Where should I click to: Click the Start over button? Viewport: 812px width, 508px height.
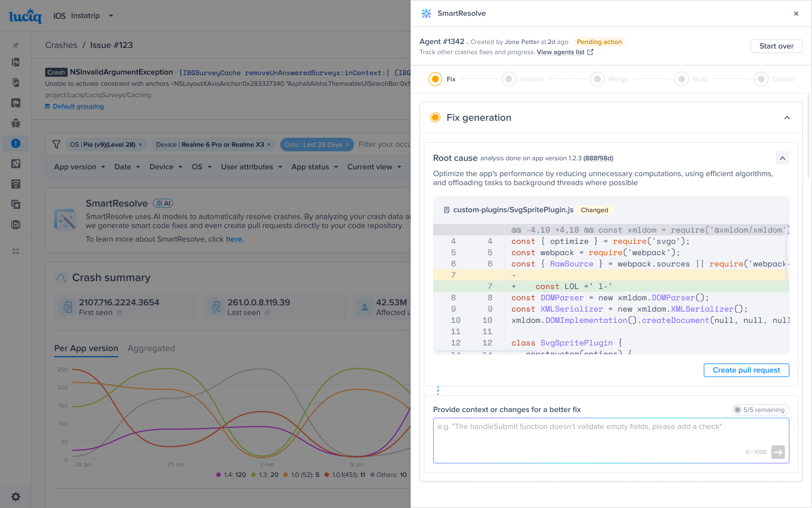776,46
